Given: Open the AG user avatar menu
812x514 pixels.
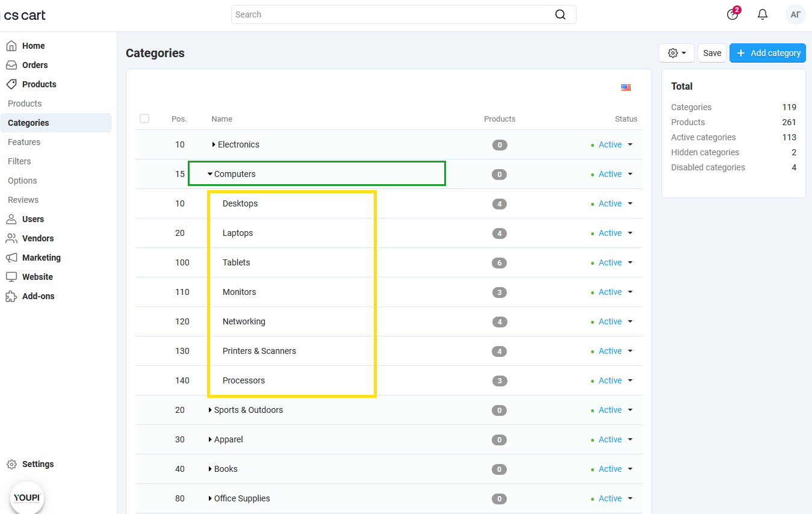Looking at the screenshot, I should (796, 14).
